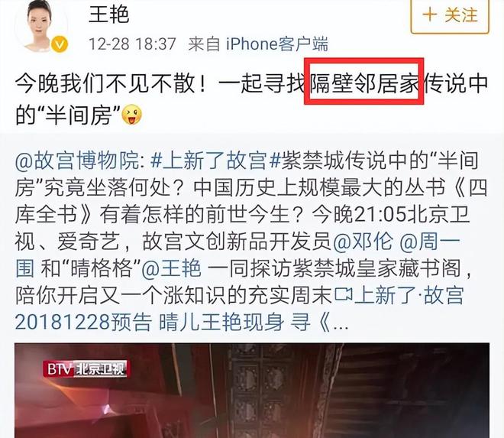The width and height of the screenshot is (504, 438).
Task: Open @故宫博物院 mention link
Action: pyautogui.click(x=77, y=161)
